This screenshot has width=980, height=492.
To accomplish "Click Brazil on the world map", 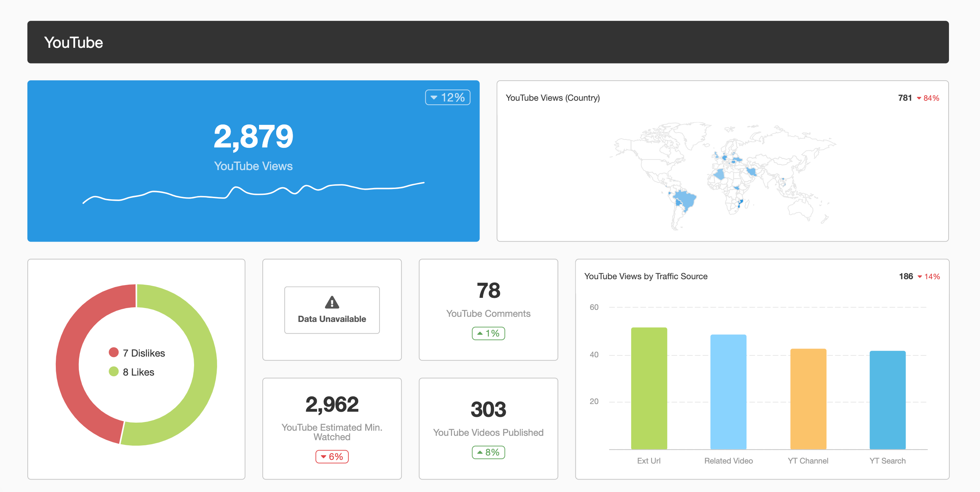I will click(x=687, y=199).
